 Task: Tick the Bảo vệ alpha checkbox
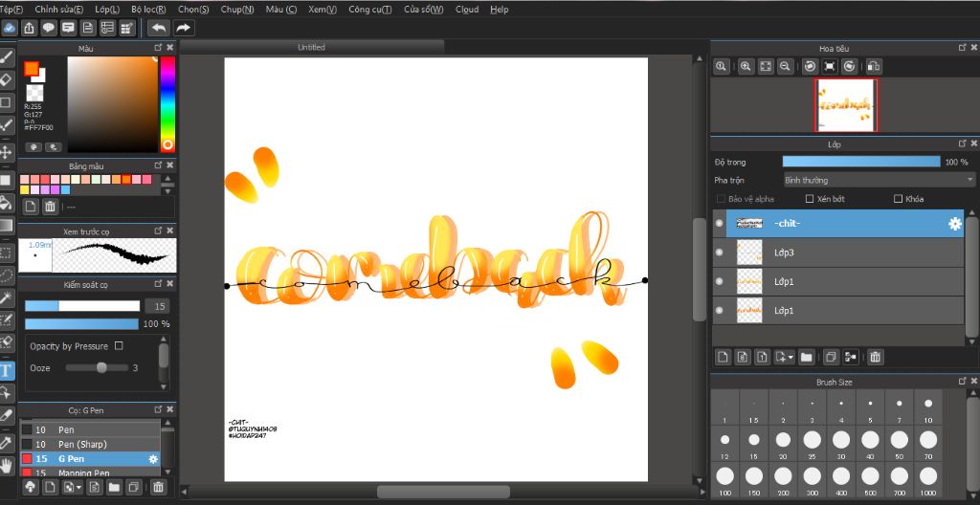coord(721,199)
